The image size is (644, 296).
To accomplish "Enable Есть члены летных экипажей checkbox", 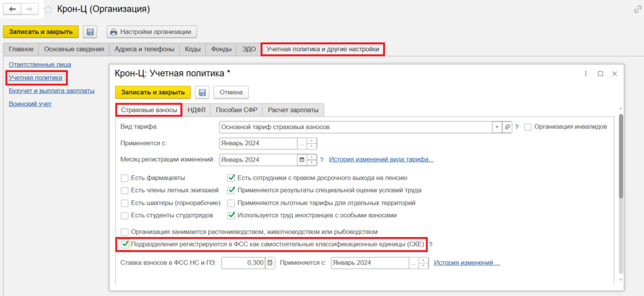I will point(125,190).
